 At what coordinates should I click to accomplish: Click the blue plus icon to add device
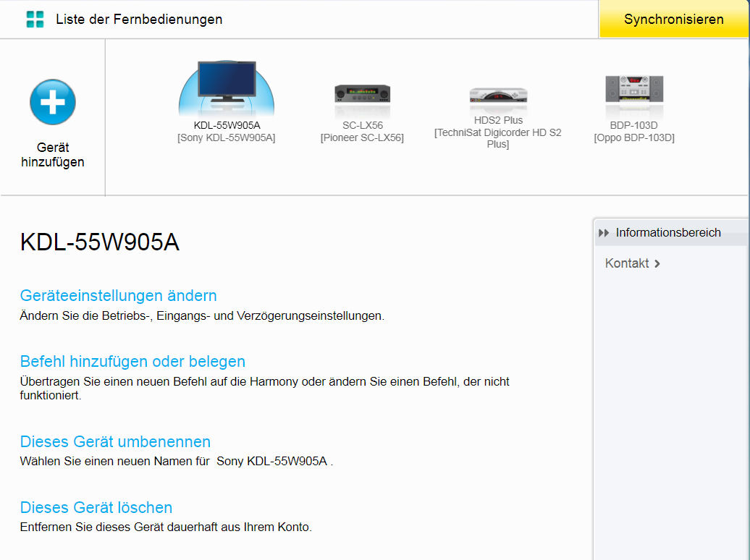pos(52,102)
